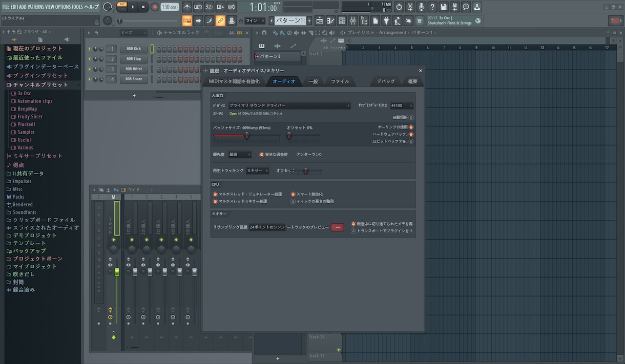Image resolution: width=625 pixels, height=364 pixels.
Task: Click the microphone recording icon
Action: tap(422, 7)
